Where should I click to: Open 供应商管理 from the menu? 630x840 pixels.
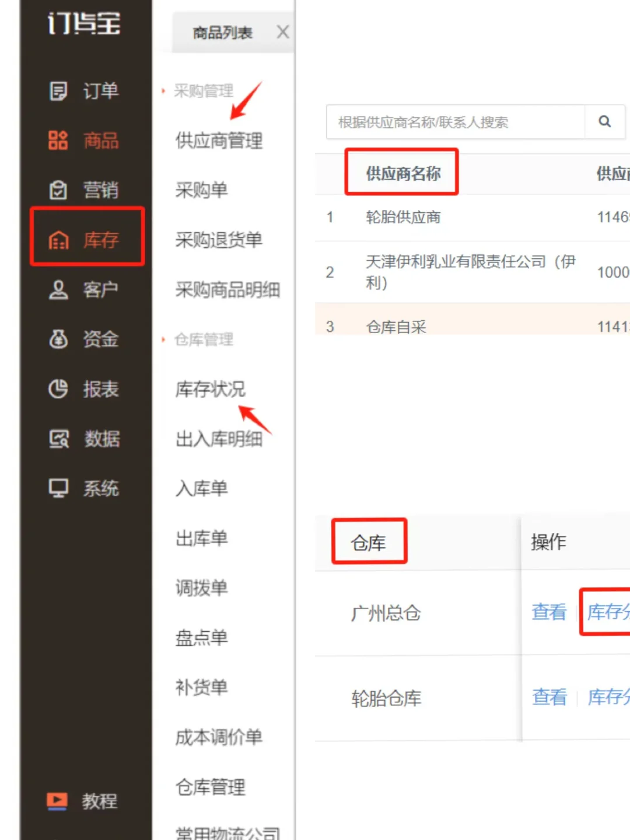tap(218, 141)
